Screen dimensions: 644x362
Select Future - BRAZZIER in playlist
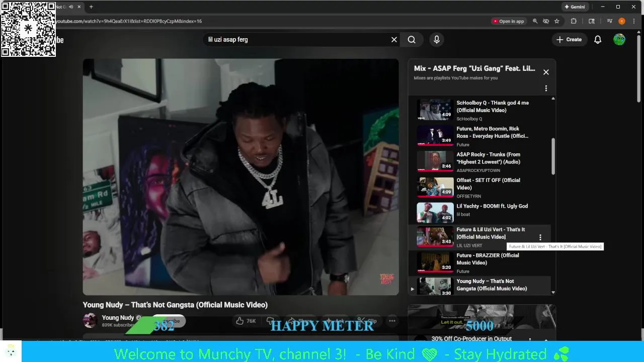pos(479,263)
